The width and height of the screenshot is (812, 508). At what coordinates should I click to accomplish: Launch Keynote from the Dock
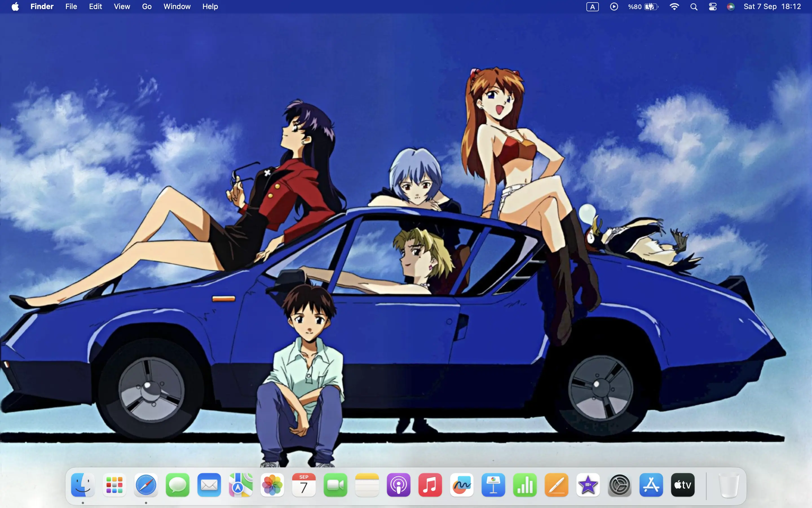point(493,485)
